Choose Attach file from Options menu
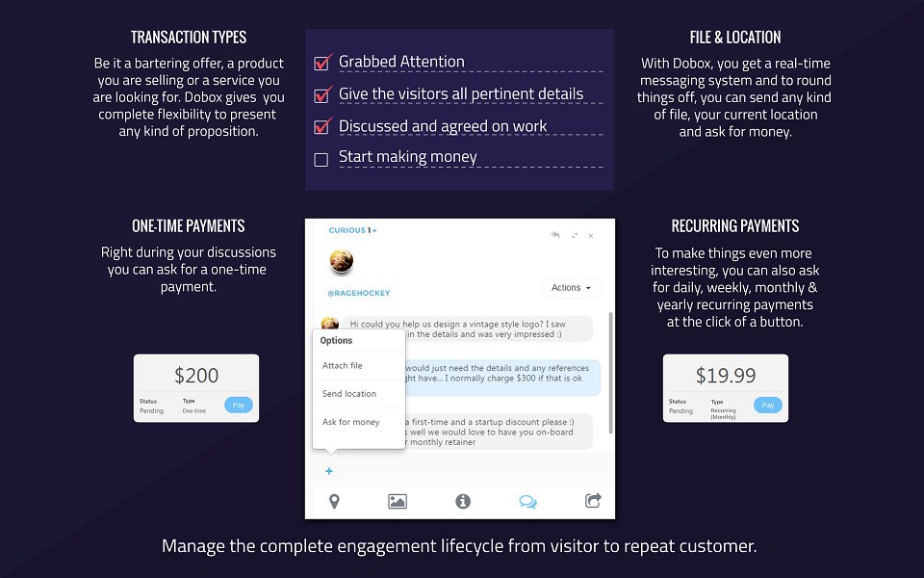The image size is (924, 578). pyautogui.click(x=343, y=366)
